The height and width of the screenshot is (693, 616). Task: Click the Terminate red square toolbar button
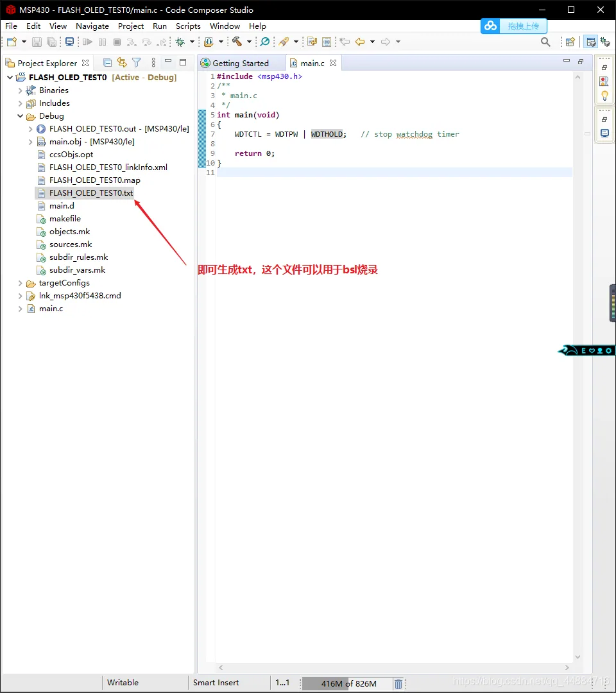coord(117,42)
